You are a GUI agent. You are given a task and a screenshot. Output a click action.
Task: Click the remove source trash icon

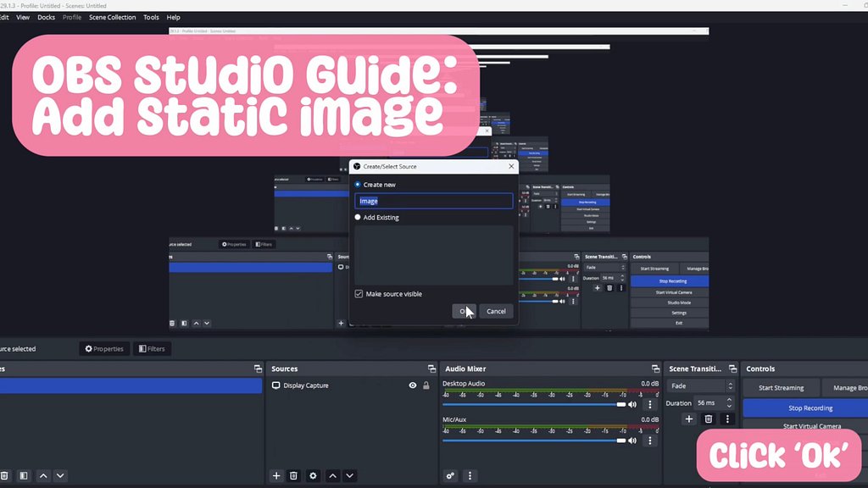(293, 476)
